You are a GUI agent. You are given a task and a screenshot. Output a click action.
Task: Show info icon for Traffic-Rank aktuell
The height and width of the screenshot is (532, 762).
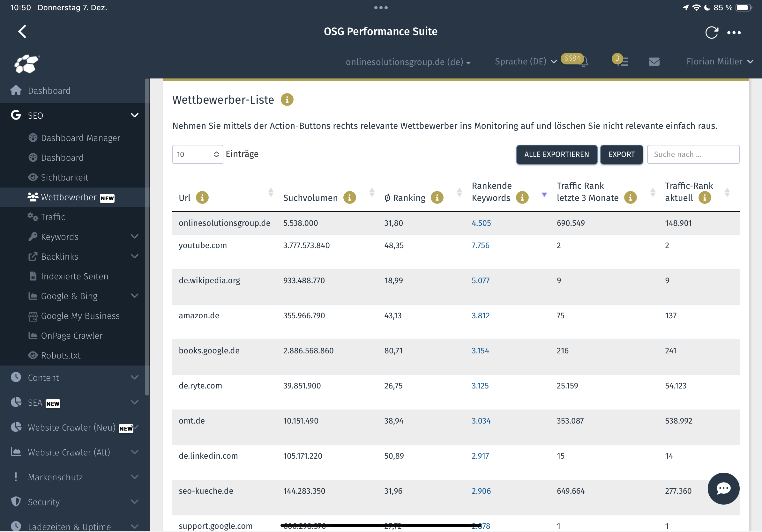coord(705,198)
